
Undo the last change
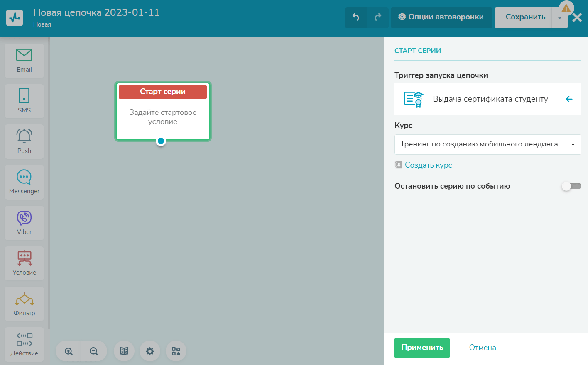356,17
